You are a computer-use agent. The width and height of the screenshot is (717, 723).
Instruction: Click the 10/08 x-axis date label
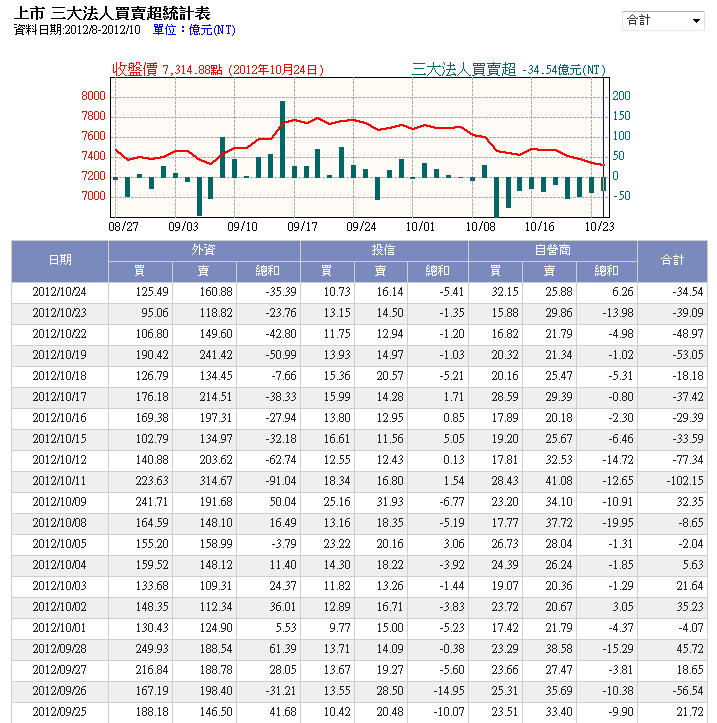pyautogui.click(x=480, y=227)
